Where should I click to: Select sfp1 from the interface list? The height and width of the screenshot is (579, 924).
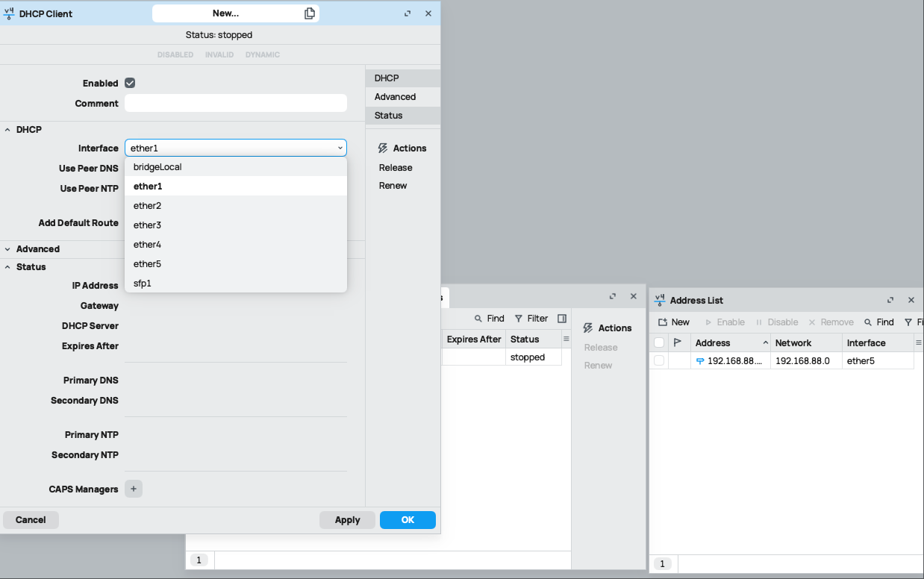[x=236, y=284]
